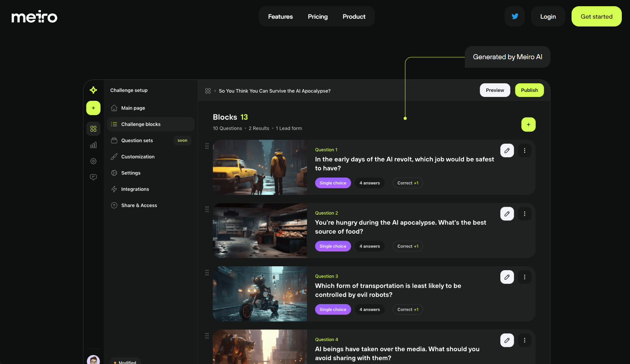Viewport: 630px width, 364px height.
Task: Click the 'Single choice' tag on Question 2
Action: pos(333,246)
